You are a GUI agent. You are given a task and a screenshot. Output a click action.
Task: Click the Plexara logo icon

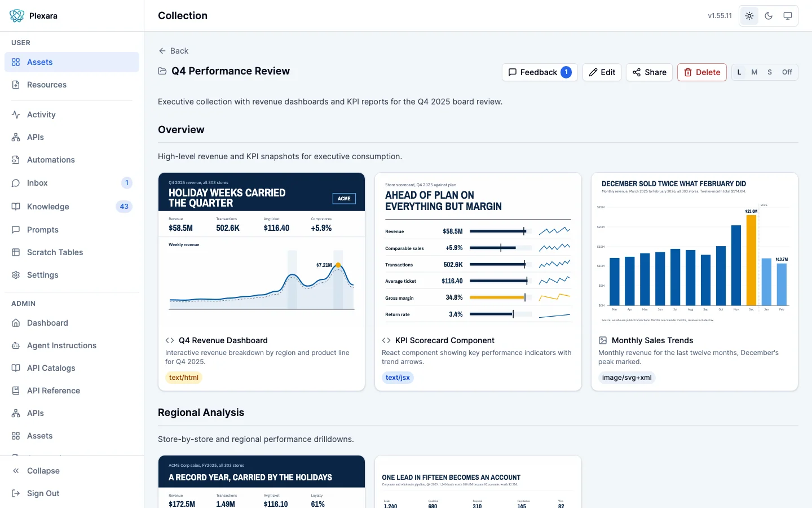pyautogui.click(x=17, y=16)
